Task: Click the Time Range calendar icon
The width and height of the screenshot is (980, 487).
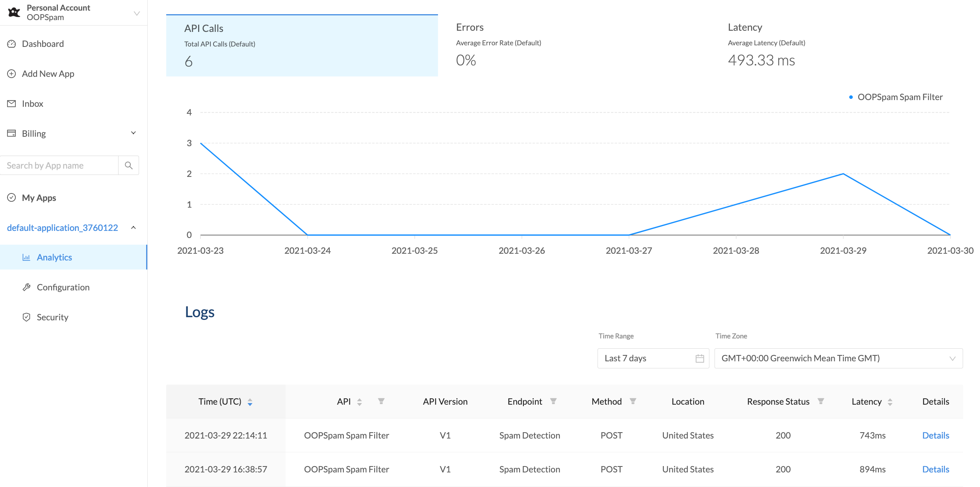Action: [x=700, y=359]
